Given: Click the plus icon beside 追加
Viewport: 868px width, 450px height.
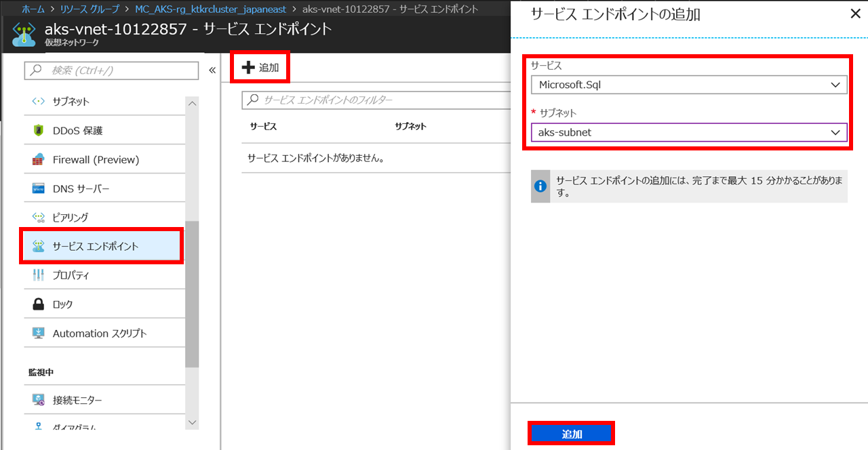Looking at the screenshot, I should click(248, 68).
